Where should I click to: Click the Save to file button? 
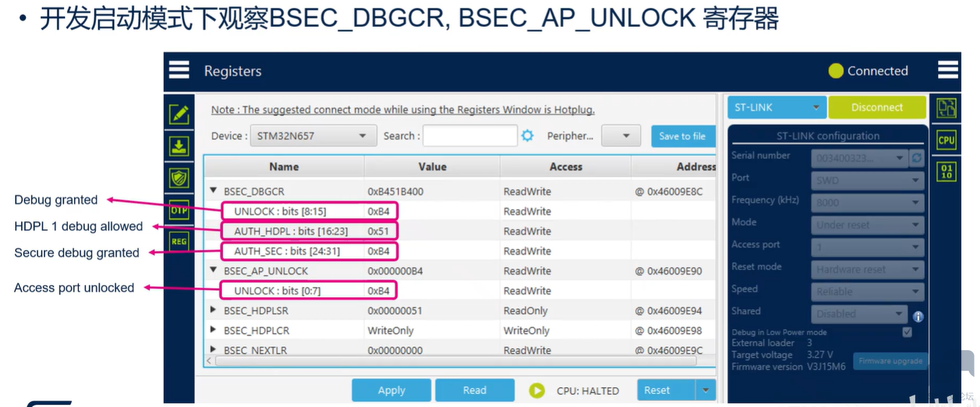coord(683,136)
